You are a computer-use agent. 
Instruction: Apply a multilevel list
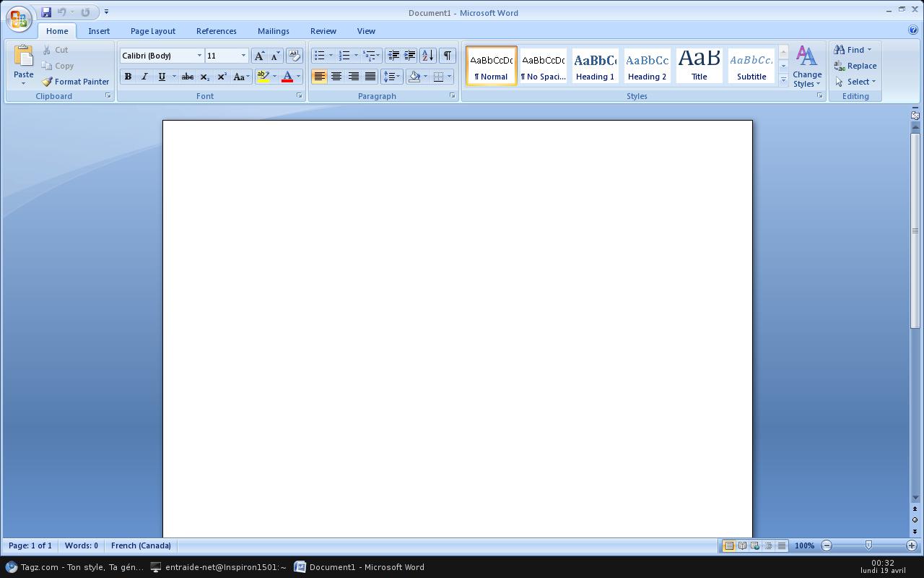click(369, 56)
